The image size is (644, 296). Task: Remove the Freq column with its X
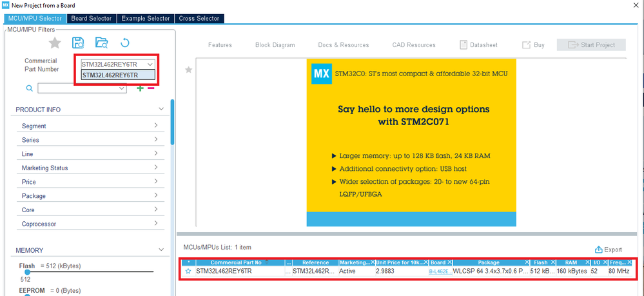coord(630,262)
